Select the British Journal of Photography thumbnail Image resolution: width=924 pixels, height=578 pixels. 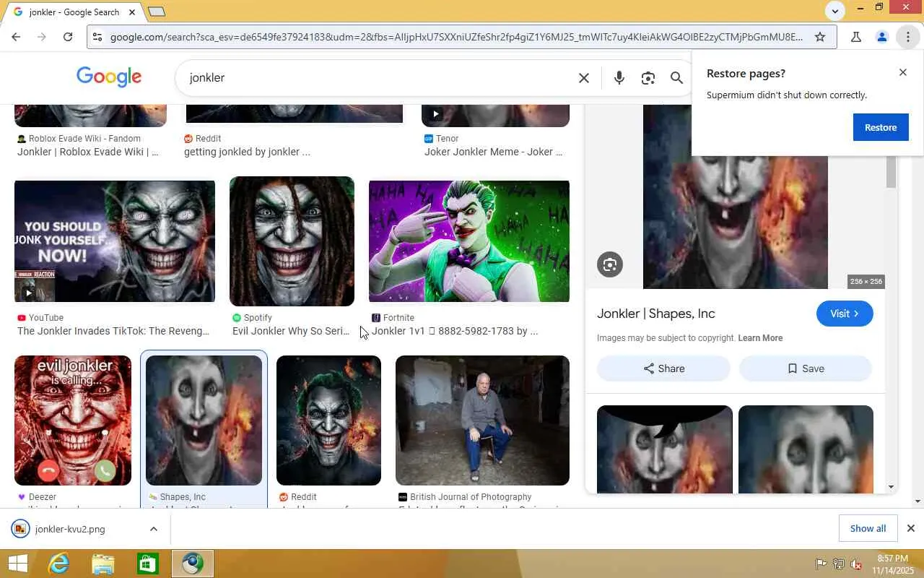(x=482, y=420)
